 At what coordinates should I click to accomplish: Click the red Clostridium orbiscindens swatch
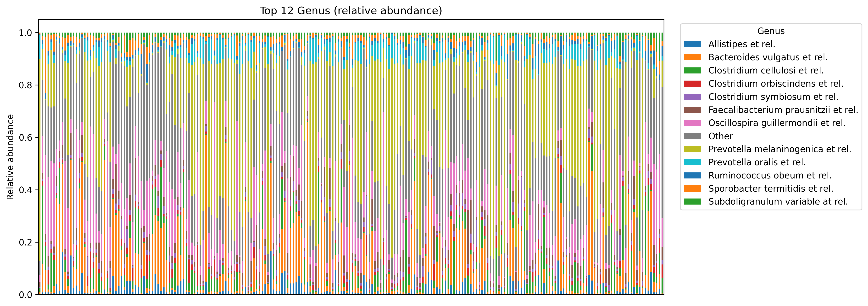tap(692, 84)
